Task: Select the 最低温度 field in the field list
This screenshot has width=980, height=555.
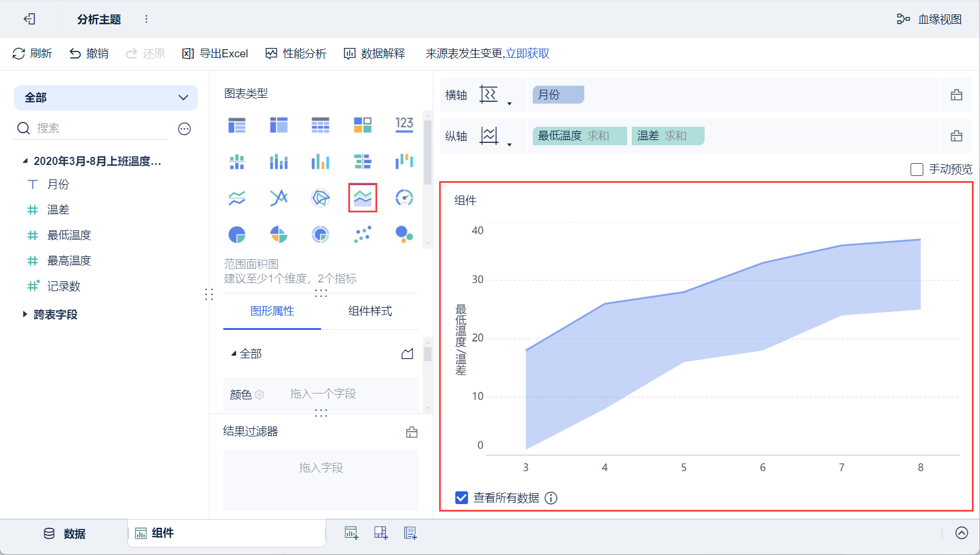Action: [69, 235]
